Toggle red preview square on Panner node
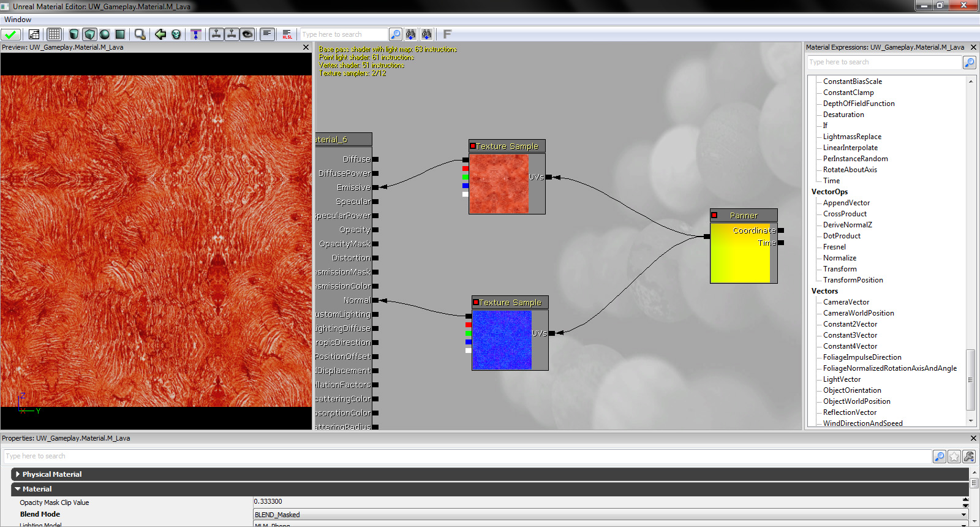The width and height of the screenshot is (980, 527). tap(714, 215)
